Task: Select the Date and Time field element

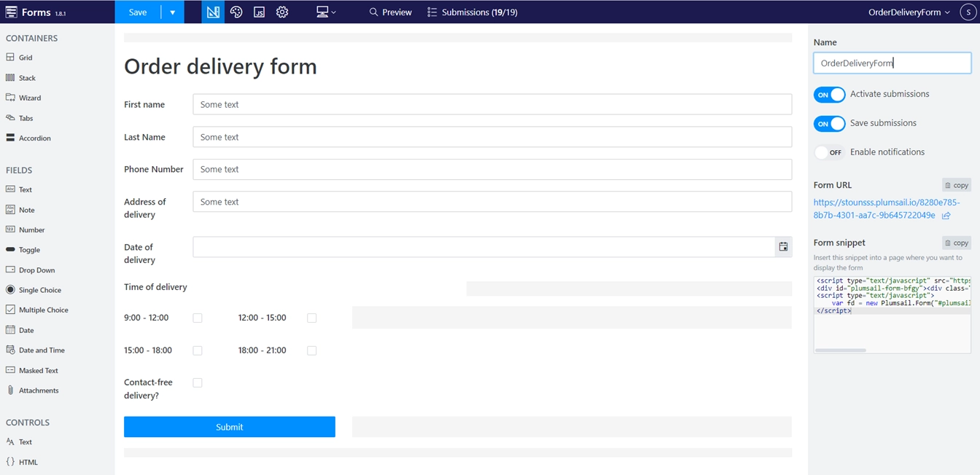Action: tap(35, 350)
